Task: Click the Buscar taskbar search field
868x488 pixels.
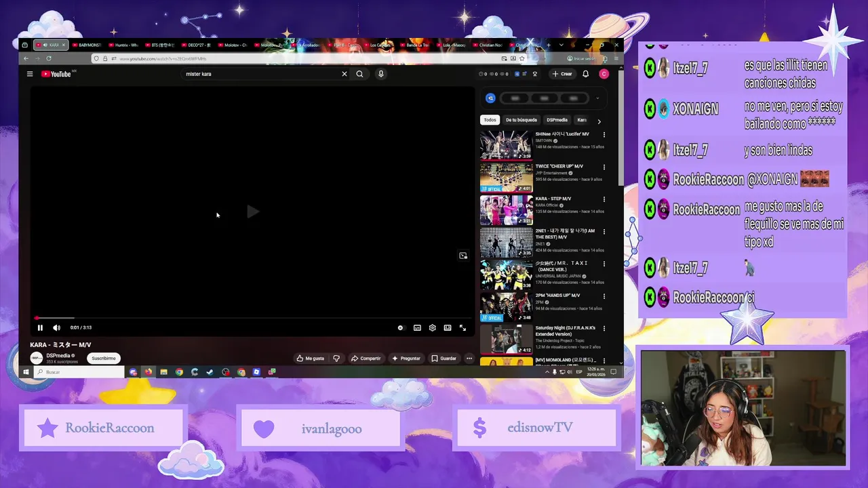Action: [x=79, y=372]
